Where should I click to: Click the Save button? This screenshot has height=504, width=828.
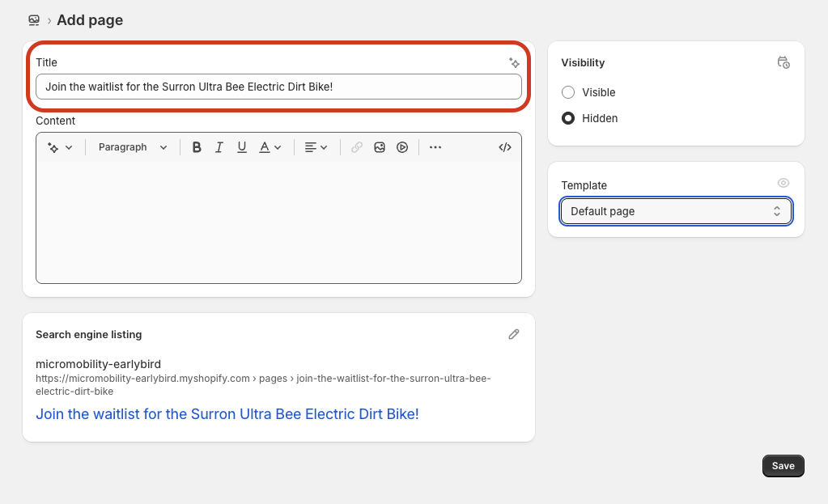point(783,466)
